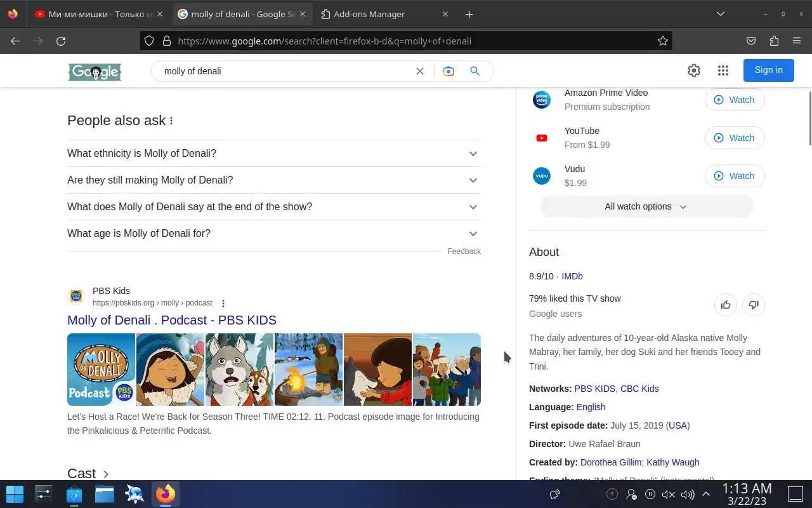Open the IMDb rating link
This screenshot has width=812, height=508.
[x=572, y=276]
